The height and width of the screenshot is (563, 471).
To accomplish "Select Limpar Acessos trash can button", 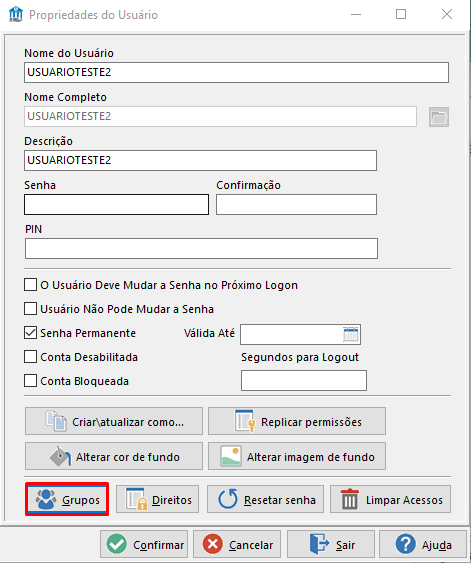I will point(390,499).
